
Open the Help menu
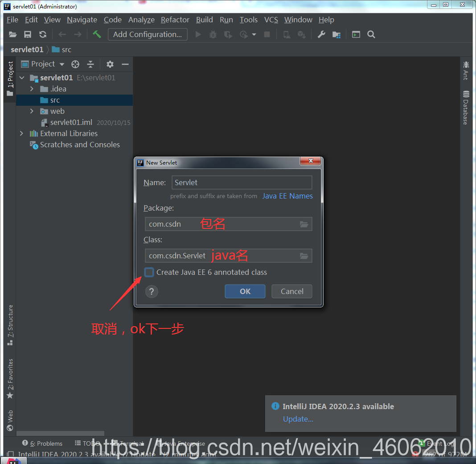coord(326,20)
